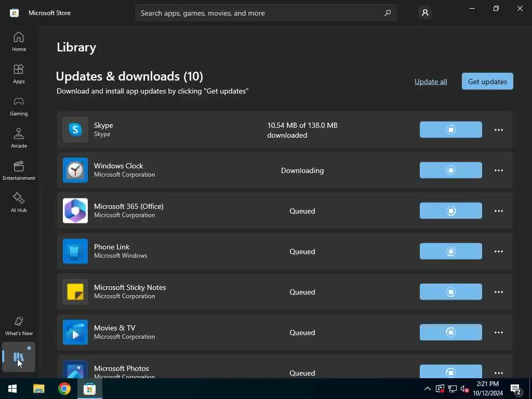Screen dimensions: 532x399
Task: Go to the Home section in sidebar
Action: tap(19, 42)
